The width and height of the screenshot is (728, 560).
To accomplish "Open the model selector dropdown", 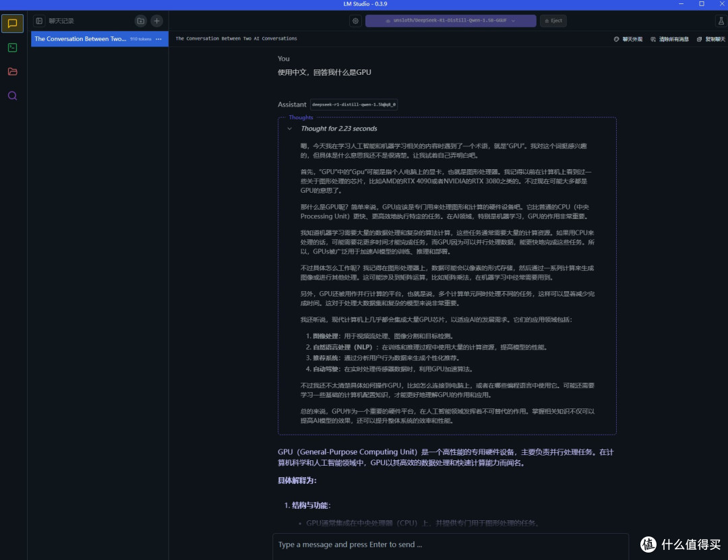I will (450, 21).
